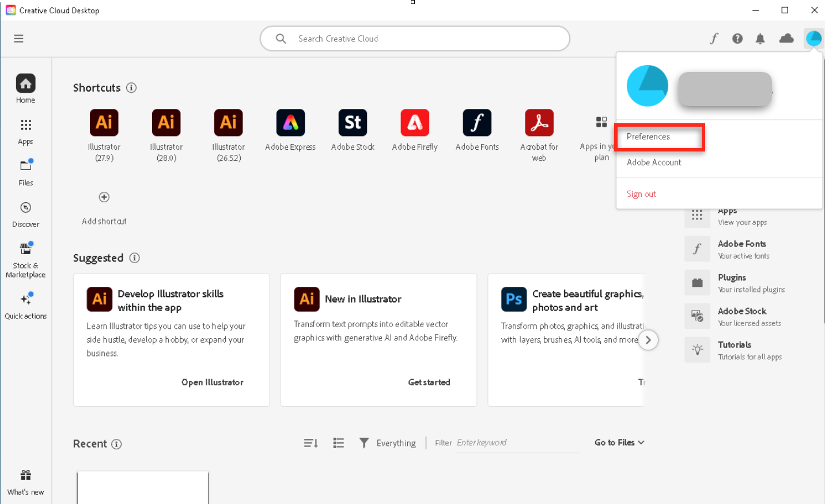This screenshot has width=825, height=504.
Task: Open Acrobat for web shortcut
Action: [x=539, y=135]
